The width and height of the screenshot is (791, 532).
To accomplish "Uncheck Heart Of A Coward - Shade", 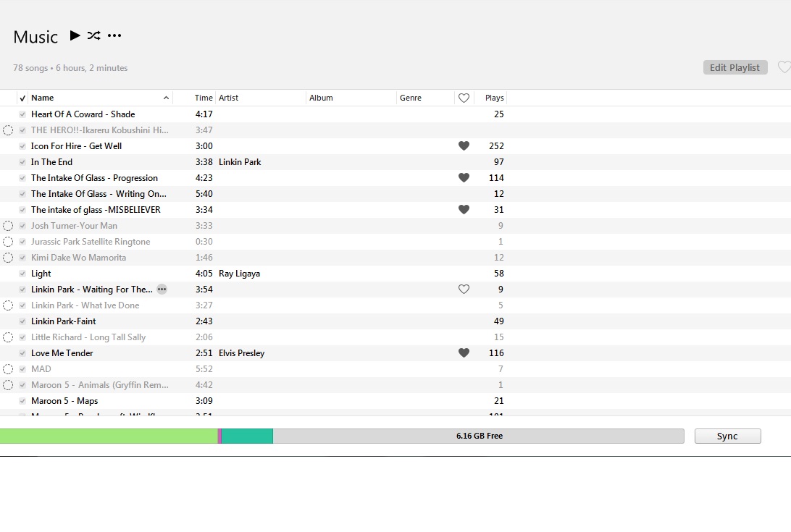I will pyautogui.click(x=22, y=114).
